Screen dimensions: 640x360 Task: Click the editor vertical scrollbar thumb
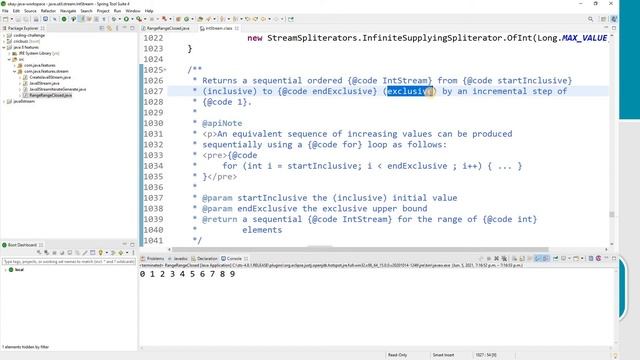tap(611, 215)
